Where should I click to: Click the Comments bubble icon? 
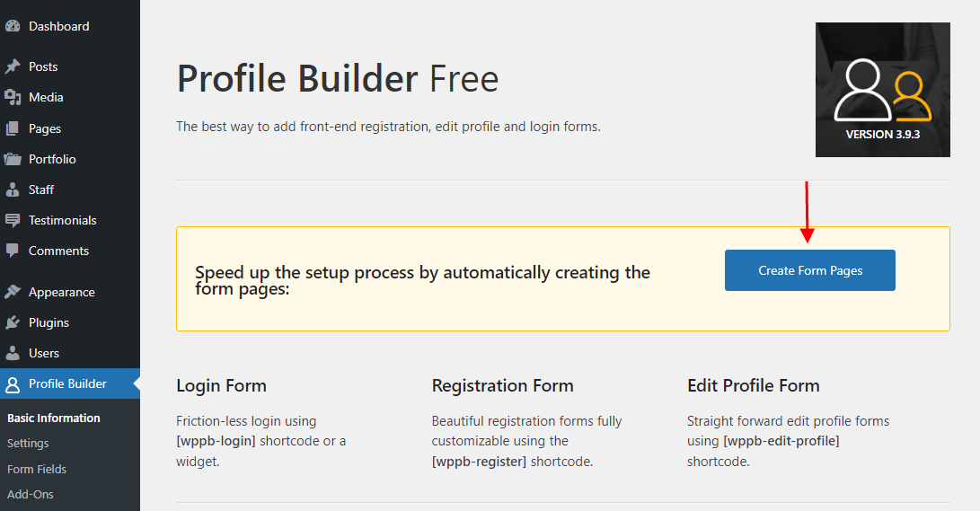point(13,251)
